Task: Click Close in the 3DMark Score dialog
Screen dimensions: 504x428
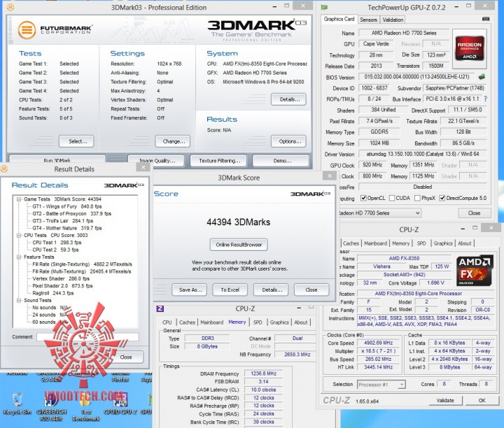Action: [x=311, y=290]
